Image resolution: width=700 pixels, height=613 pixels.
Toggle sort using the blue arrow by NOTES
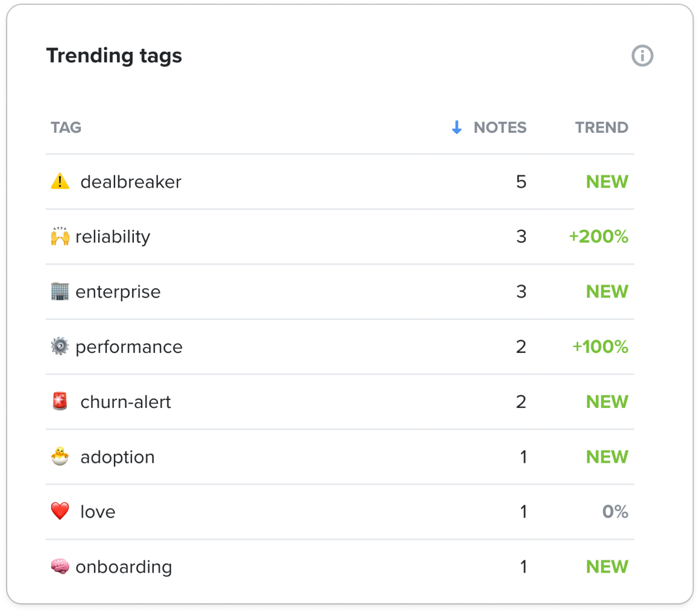tap(456, 127)
